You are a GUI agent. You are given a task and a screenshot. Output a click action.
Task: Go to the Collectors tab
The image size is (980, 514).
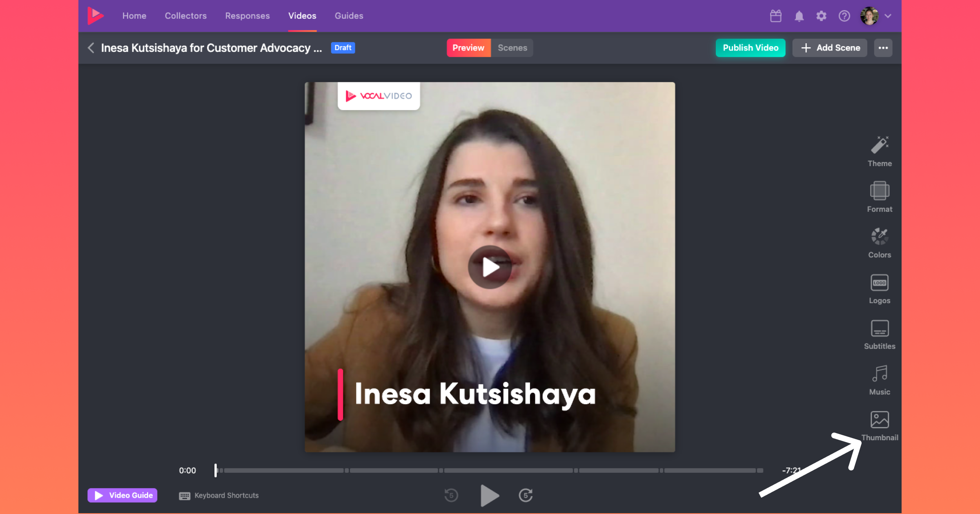point(185,16)
